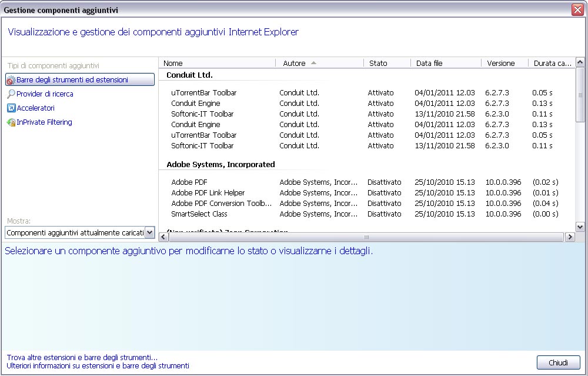This screenshot has height=376, width=588.
Task: Click the (0.00 s) load time value
Action: click(546, 214)
